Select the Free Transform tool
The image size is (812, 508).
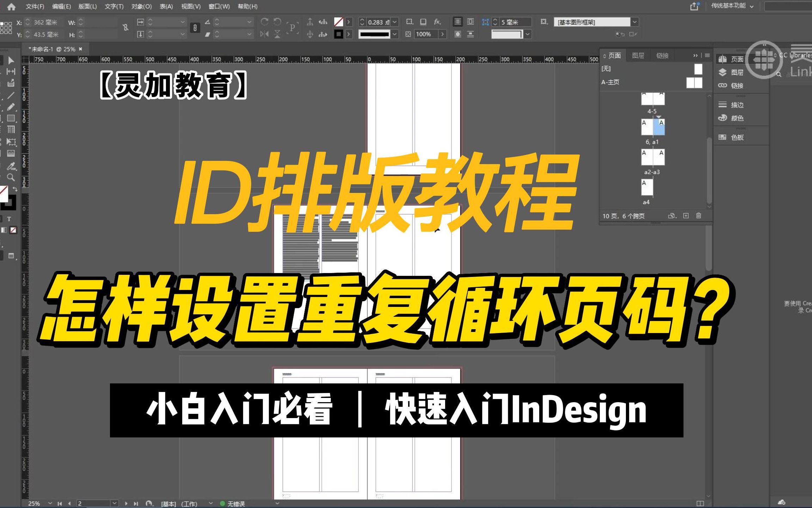[x=11, y=142]
